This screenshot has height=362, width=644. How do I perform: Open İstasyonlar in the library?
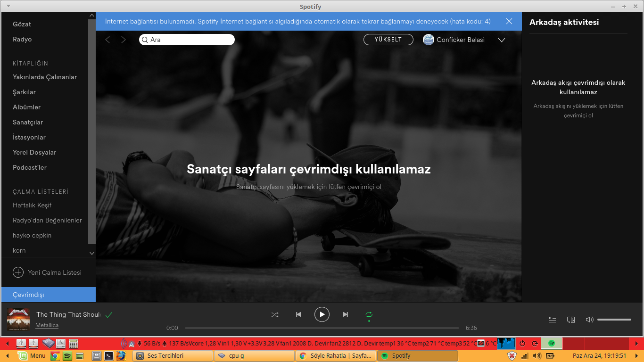click(29, 137)
